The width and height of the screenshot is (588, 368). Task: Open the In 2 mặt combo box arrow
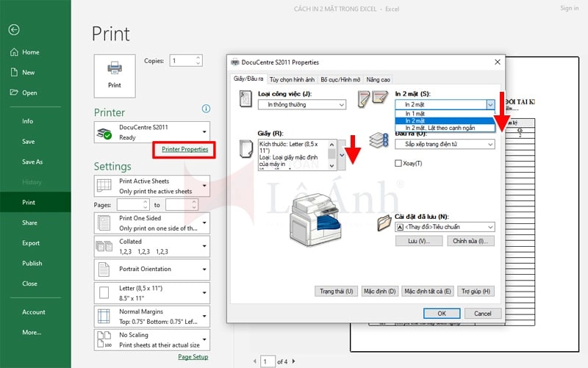point(490,104)
